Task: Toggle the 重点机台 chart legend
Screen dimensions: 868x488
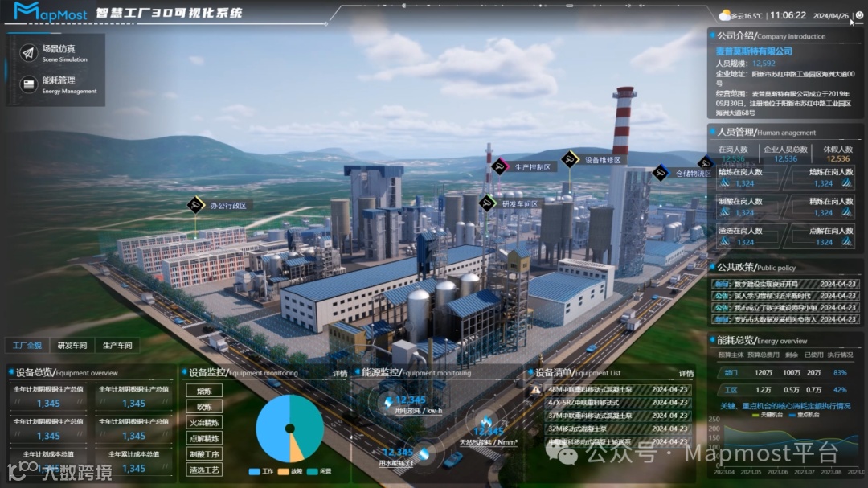Action: click(804, 415)
